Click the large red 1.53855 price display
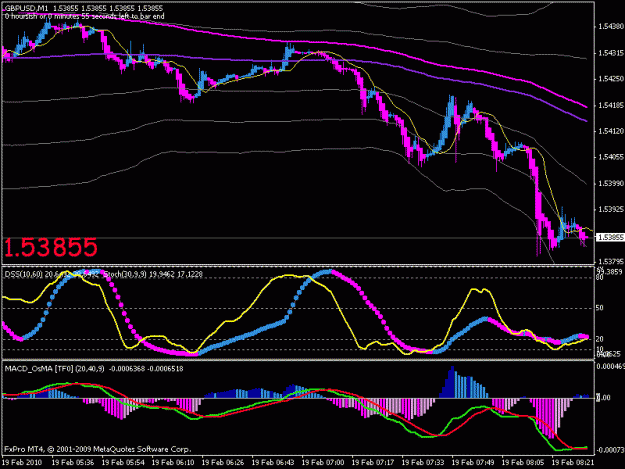Viewport: 625px width, 469px height. [x=51, y=247]
